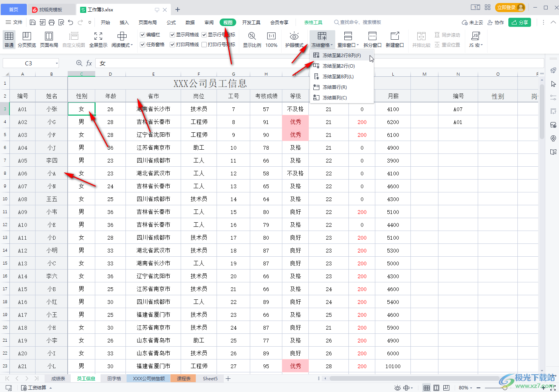Click the fx insert function icon
The height and width of the screenshot is (392, 559).
point(89,63)
